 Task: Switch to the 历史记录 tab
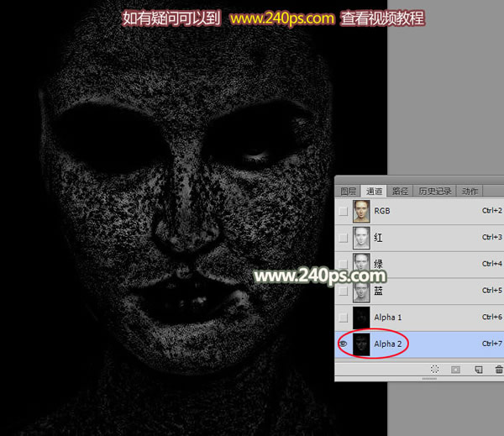(434, 192)
